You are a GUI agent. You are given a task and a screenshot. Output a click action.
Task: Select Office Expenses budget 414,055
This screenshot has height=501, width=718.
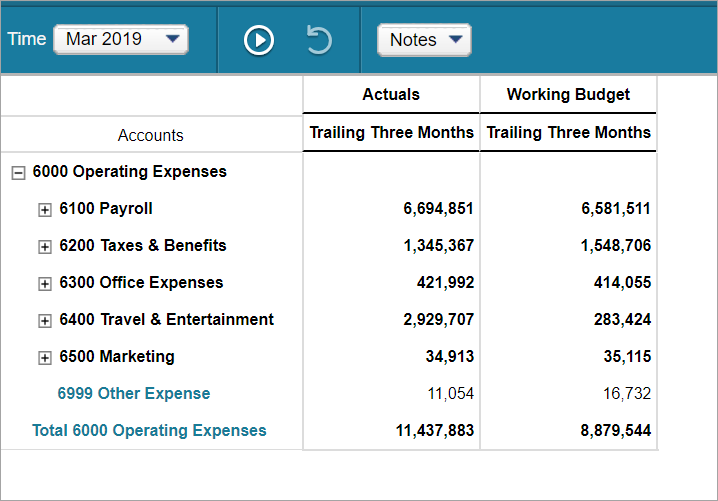622,283
